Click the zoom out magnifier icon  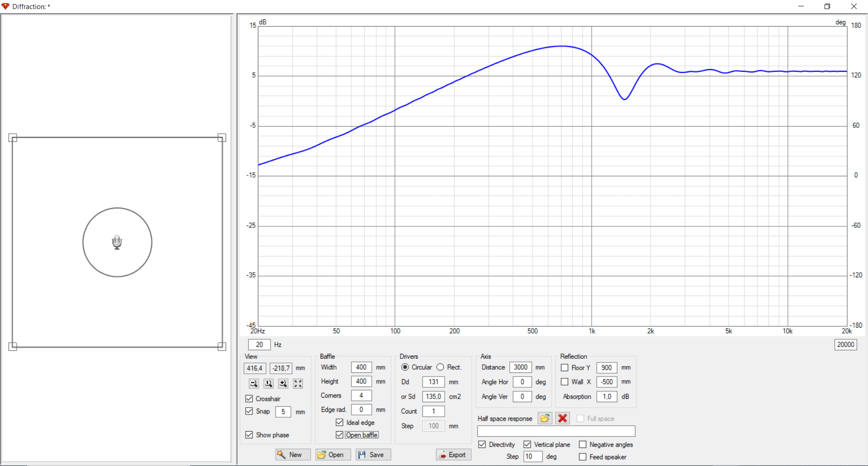point(254,384)
